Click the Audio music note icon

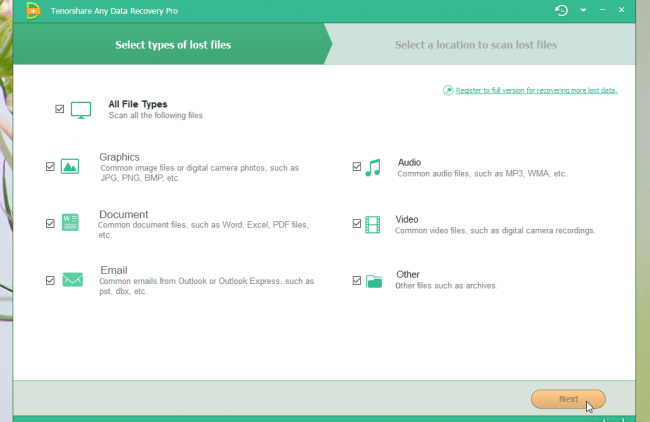[x=373, y=168]
